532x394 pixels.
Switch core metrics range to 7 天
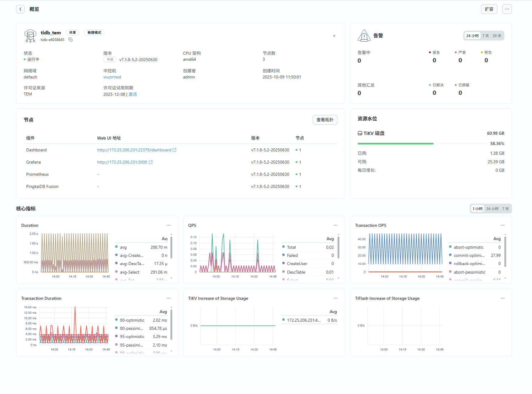coord(505,209)
